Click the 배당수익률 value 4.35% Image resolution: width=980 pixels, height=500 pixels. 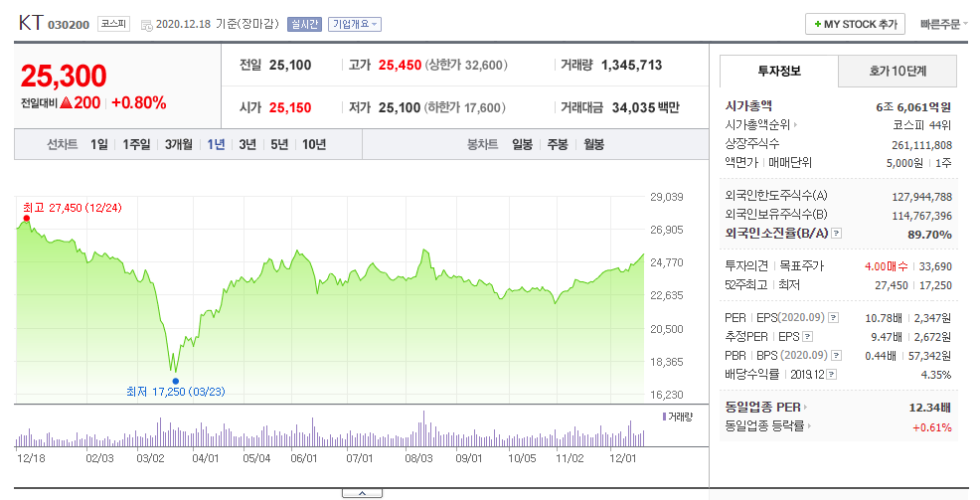[935, 375]
